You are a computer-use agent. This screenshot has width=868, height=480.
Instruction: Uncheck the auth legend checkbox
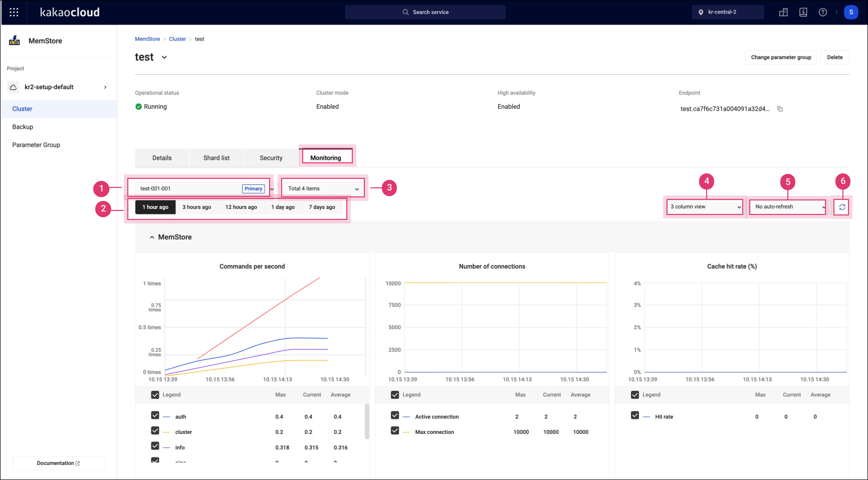pos(155,415)
